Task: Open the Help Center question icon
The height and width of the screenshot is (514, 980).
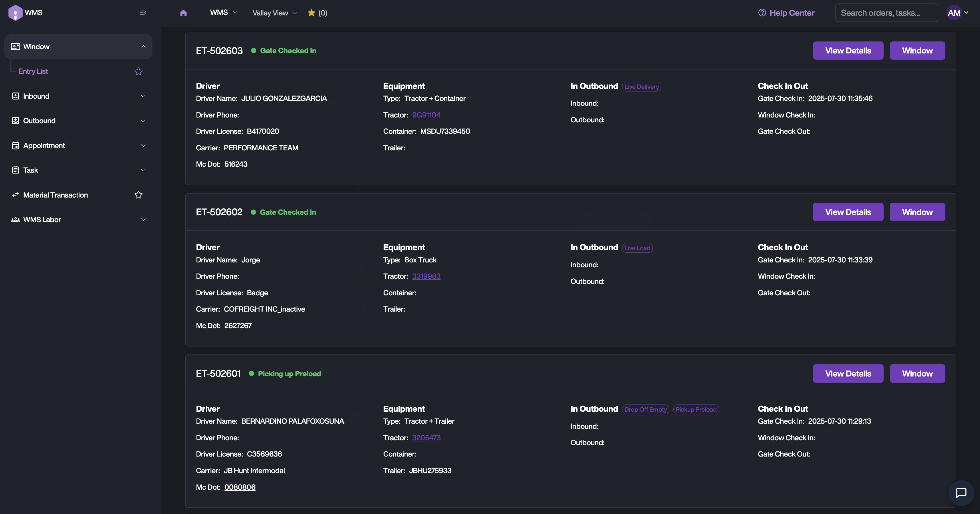Action: [x=762, y=13]
